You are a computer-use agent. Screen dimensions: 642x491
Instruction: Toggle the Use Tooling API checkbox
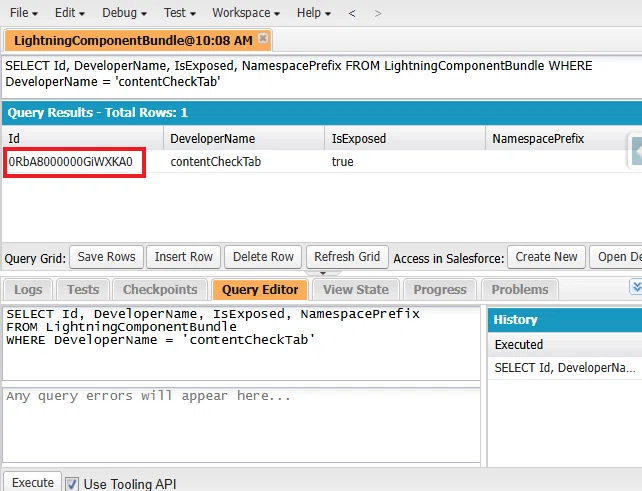tap(72, 484)
